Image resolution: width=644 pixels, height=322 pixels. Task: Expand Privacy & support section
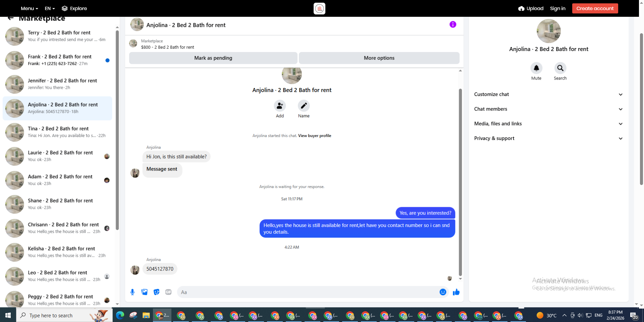click(548, 138)
